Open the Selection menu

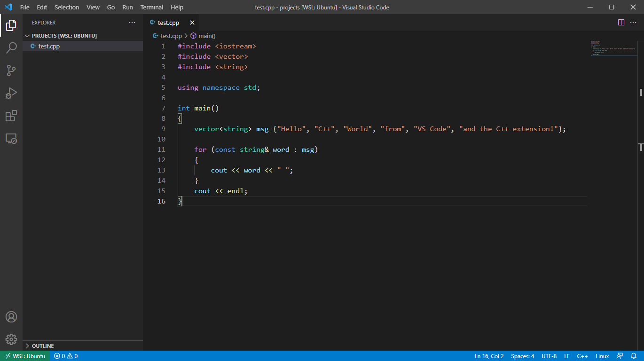click(x=67, y=7)
